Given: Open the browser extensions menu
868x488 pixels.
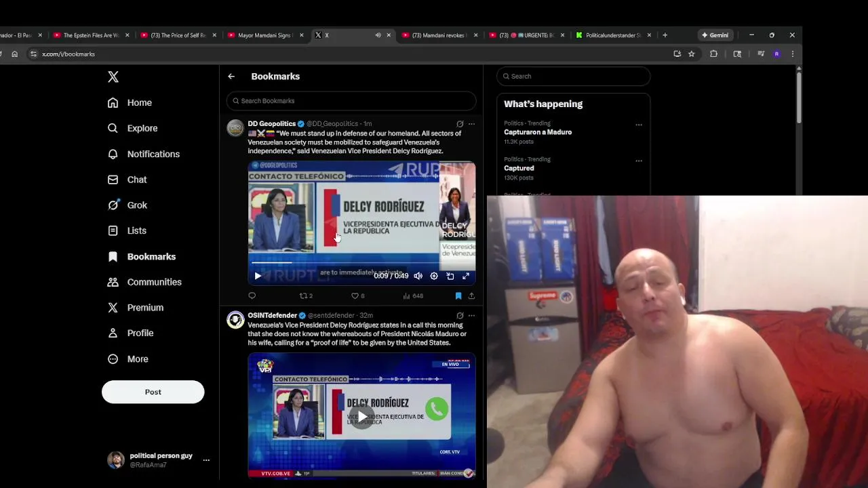Looking at the screenshot, I should [x=713, y=54].
